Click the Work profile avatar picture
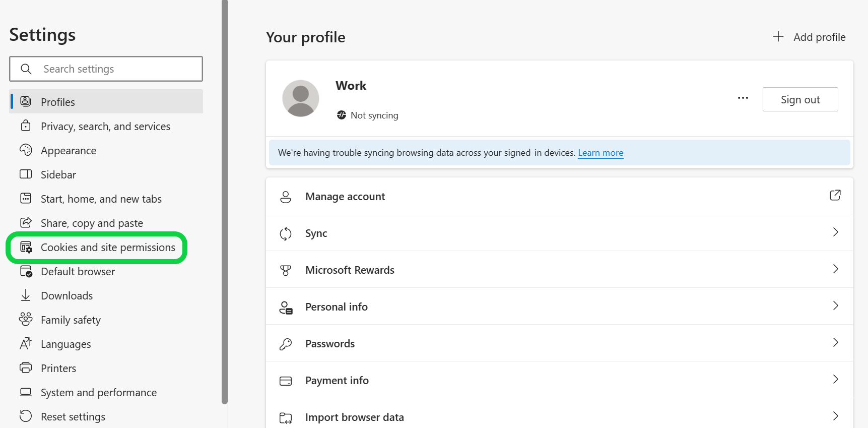 tap(301, 98)
